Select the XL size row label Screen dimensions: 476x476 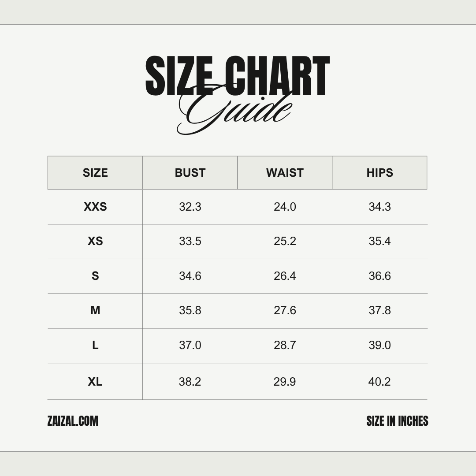pyautogui.click(x=95, y=382)
